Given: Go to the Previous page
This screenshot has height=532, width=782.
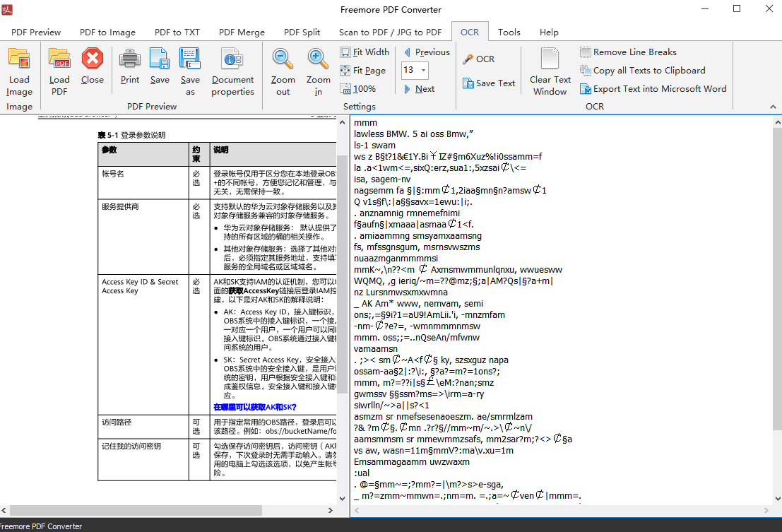Looking at the screenshot, I should tap(427, 52).
